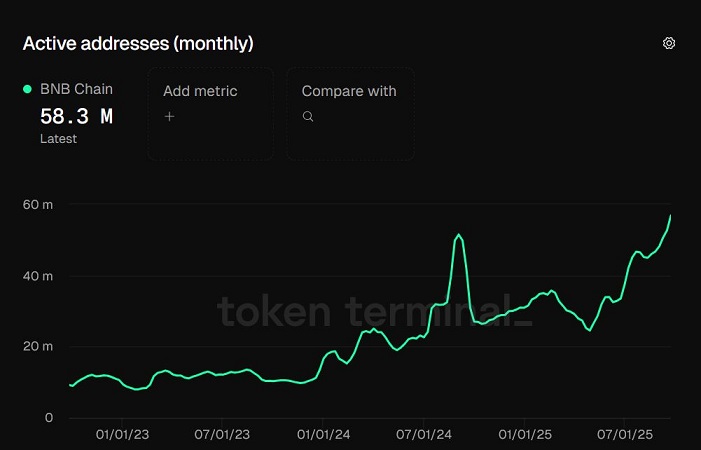Toggle the BNB Chain series label
701x450 pixels.
[76, 90]
